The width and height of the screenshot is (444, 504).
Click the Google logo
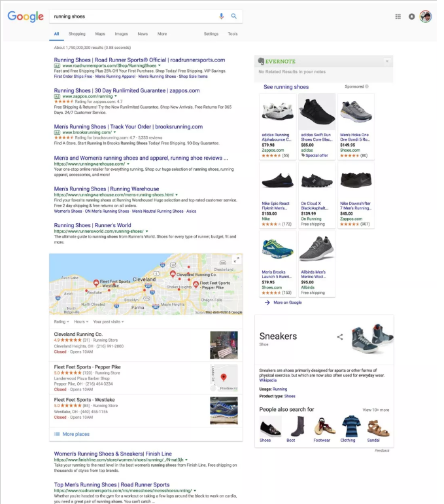pyautogui.click(x=26, y=16)
